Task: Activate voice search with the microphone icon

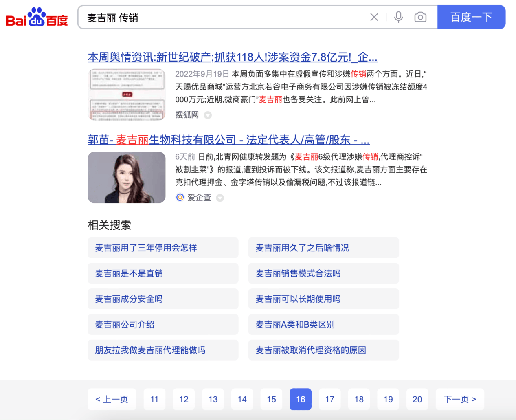Action: pos(398,17)
